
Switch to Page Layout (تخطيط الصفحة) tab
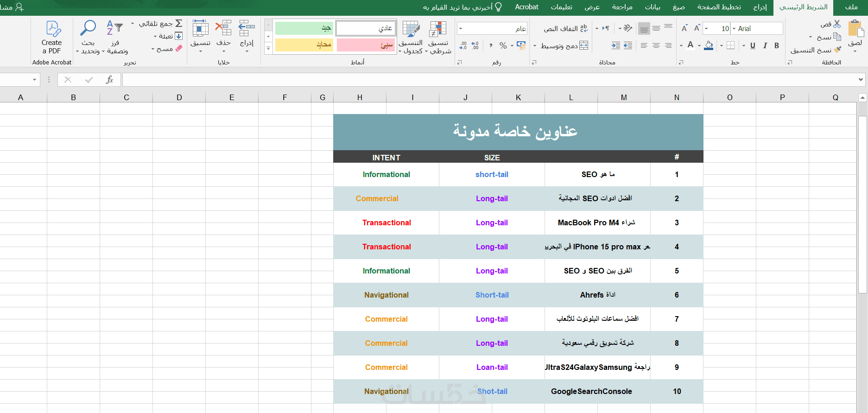pos(719,7)
